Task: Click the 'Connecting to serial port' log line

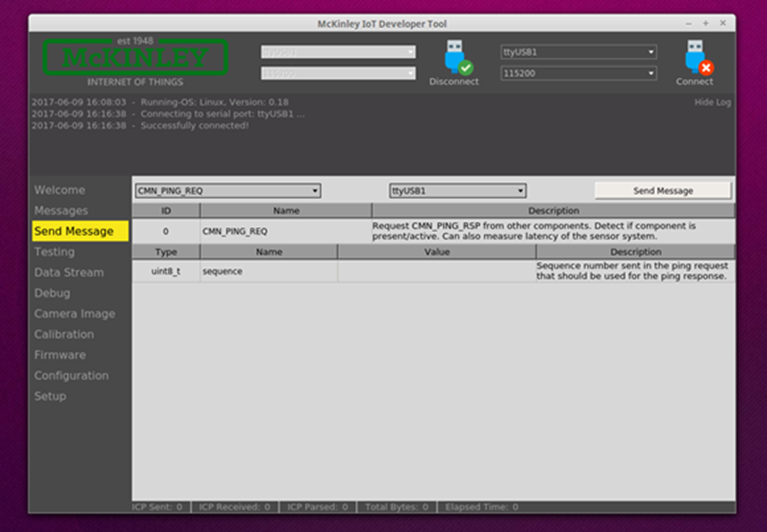Action: point(169,114)
